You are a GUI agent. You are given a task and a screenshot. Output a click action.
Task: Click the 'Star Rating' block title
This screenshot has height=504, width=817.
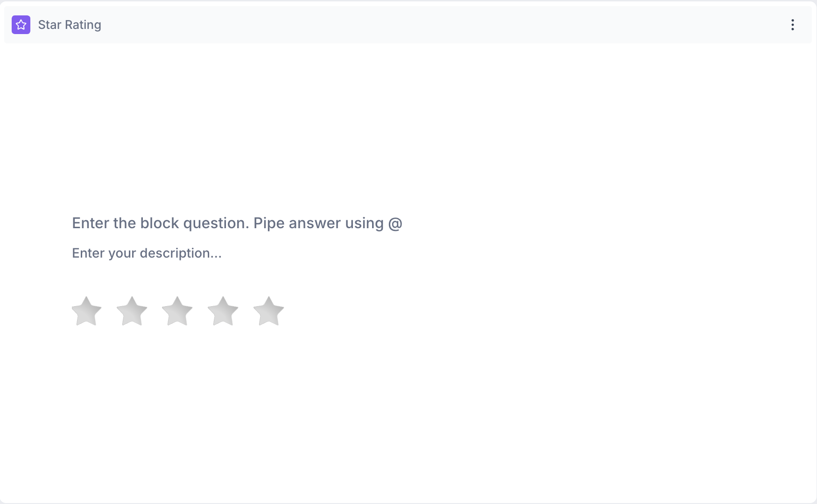(70, 25)
